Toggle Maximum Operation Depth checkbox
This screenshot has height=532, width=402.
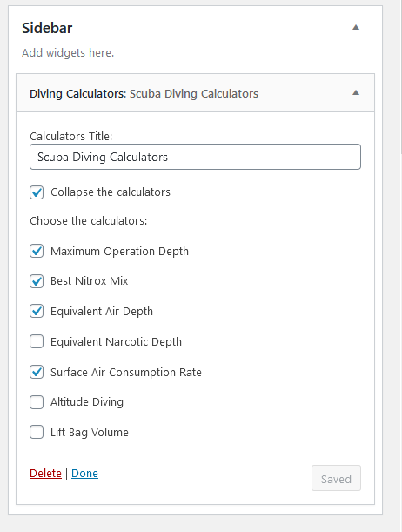[37, 251]
